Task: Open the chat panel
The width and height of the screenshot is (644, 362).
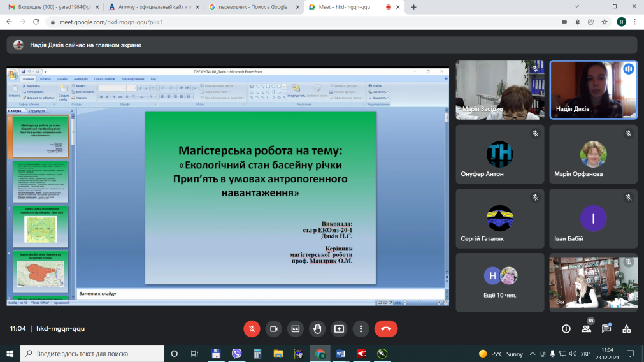Action: pyautogui.click(x=606, y=329)
